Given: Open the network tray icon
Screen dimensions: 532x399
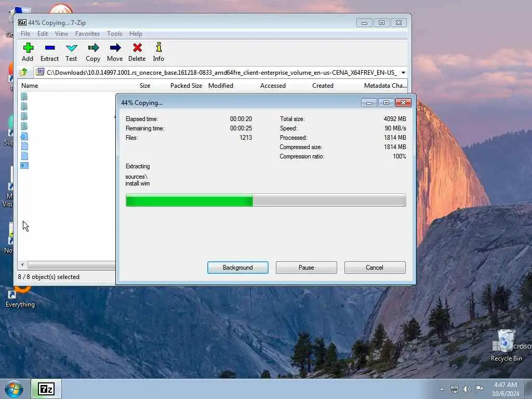Looking at the screenshot, I should 454,389.
